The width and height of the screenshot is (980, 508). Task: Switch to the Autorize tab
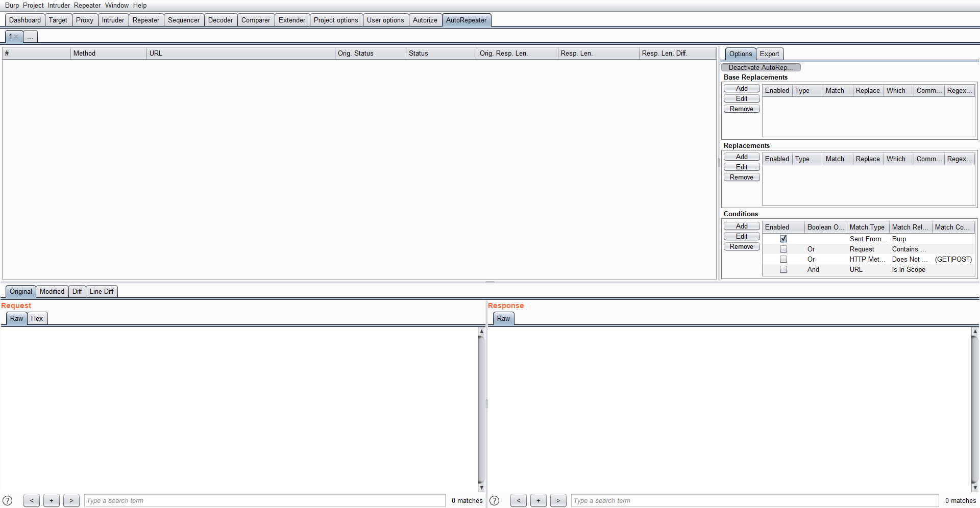click(425, 20)
